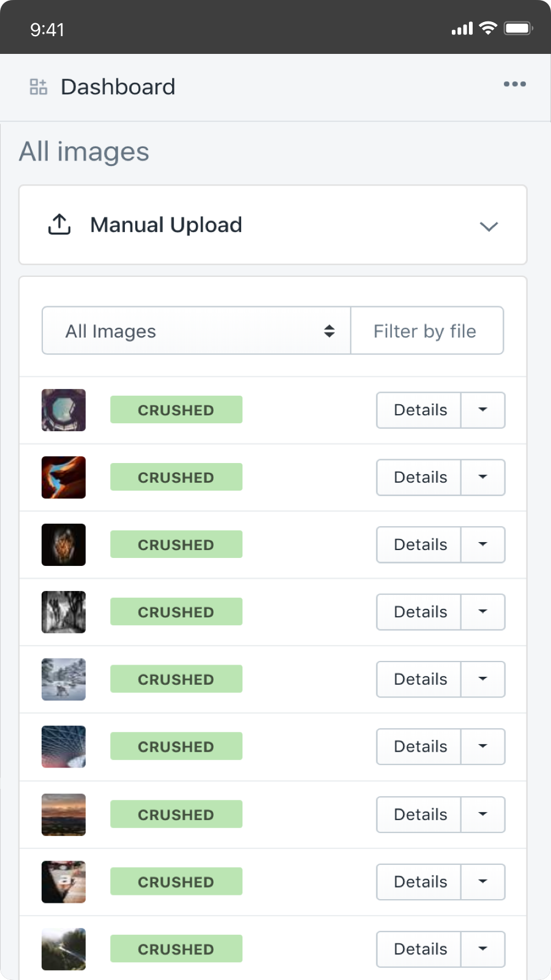Click the CRUSHED badge on the first image row
Image resolution: width=551 pixels, height=980 pixels.
[176, 410]
